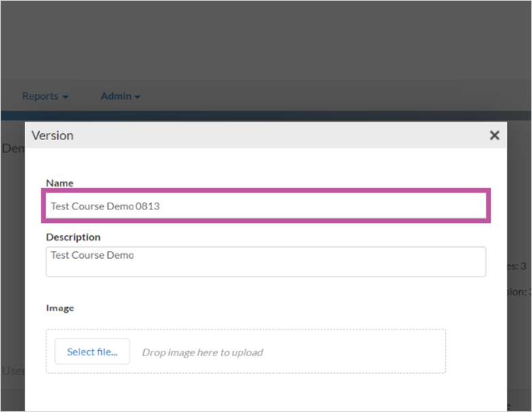Open the Reports dropdown menu

[45, 97]
